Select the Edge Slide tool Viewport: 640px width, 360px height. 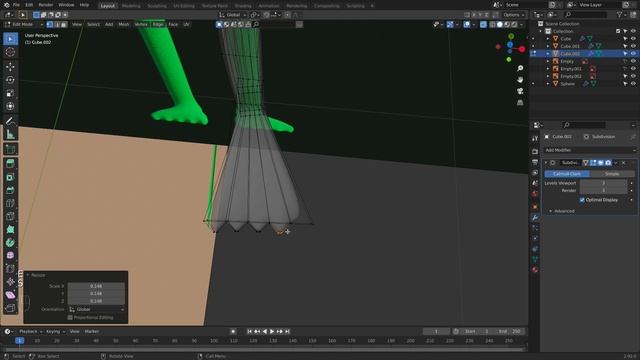coord(10,269)
